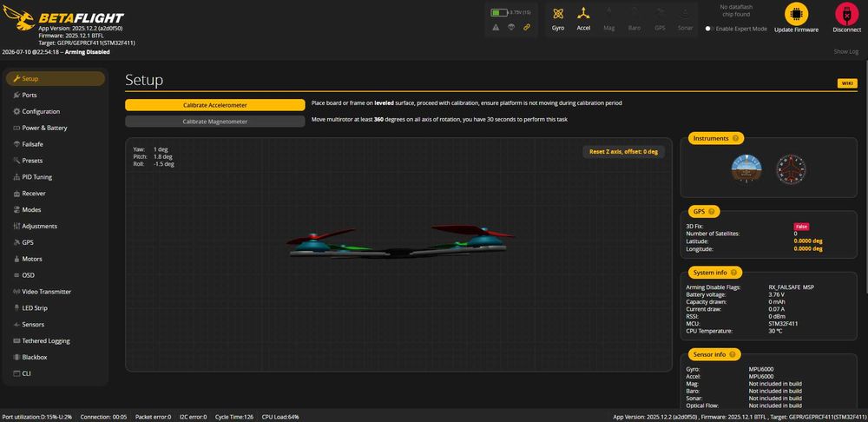This screenshot has height=422, width=868.
Task: Click the MCU STM32F411 value
Action: [783, 323]
